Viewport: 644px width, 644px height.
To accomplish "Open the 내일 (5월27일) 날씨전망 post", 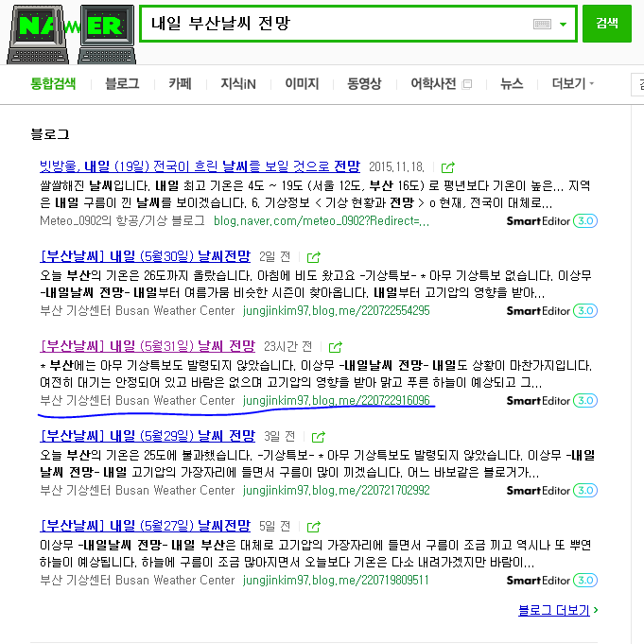I will click(145, 526).
